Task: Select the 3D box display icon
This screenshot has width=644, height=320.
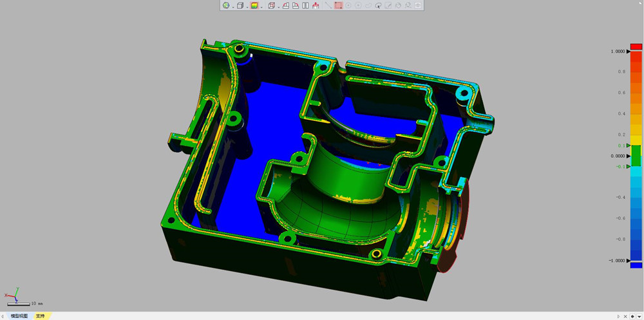Action: pyautogui.click(x=240, y=6)
